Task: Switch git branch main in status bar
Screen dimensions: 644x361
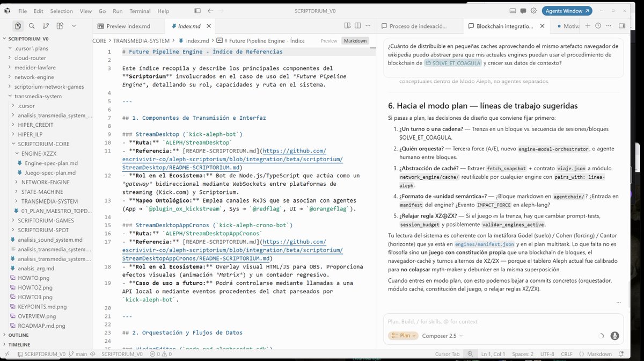Action: click(78, 354)
